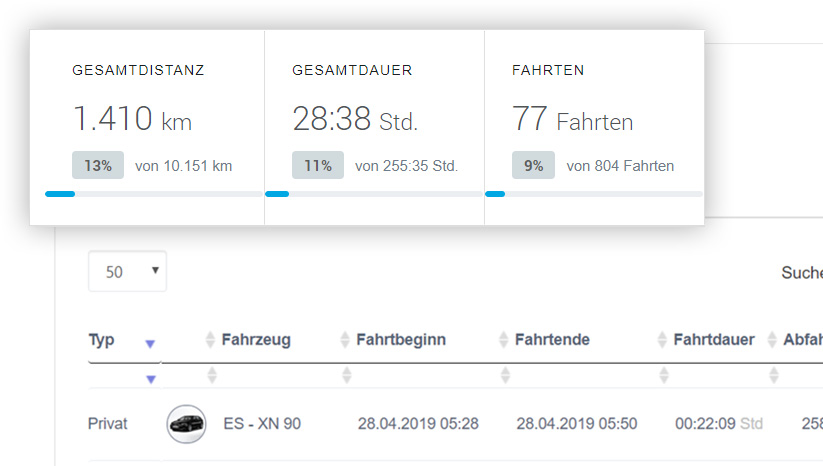This screenshot has width=823, height=466.
Task: Select the trip type cell 'Privat'
Action: (108, 423)
